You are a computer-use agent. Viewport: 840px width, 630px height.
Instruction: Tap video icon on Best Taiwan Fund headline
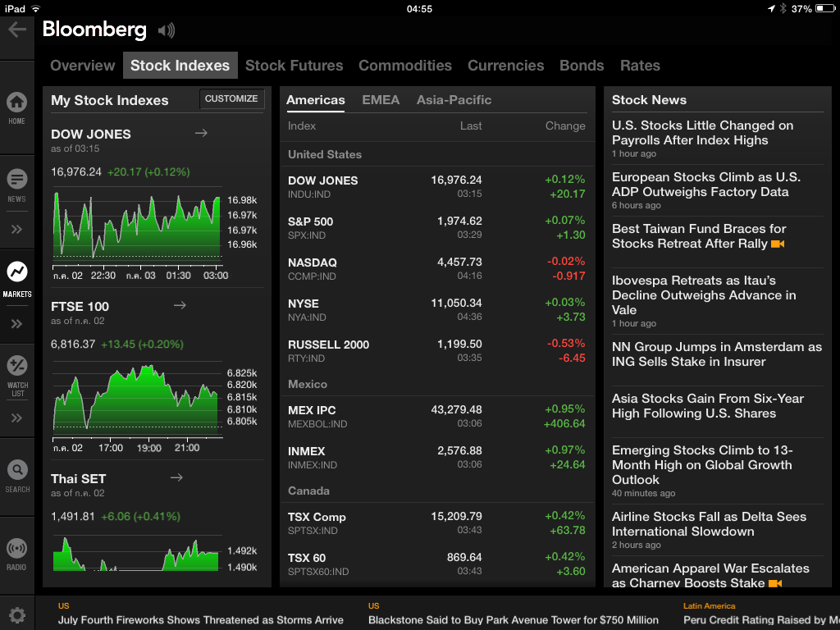tap(778, 244)
